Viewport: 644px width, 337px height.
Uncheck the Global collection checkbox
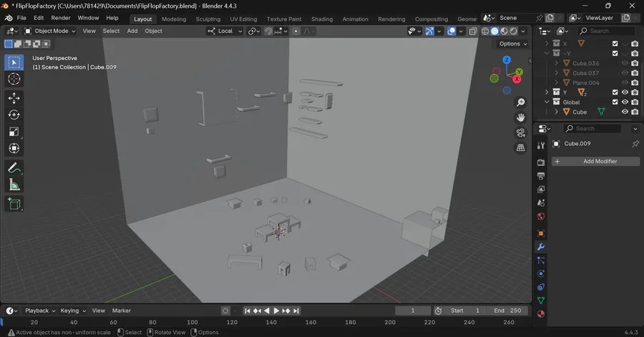(615, 102)
